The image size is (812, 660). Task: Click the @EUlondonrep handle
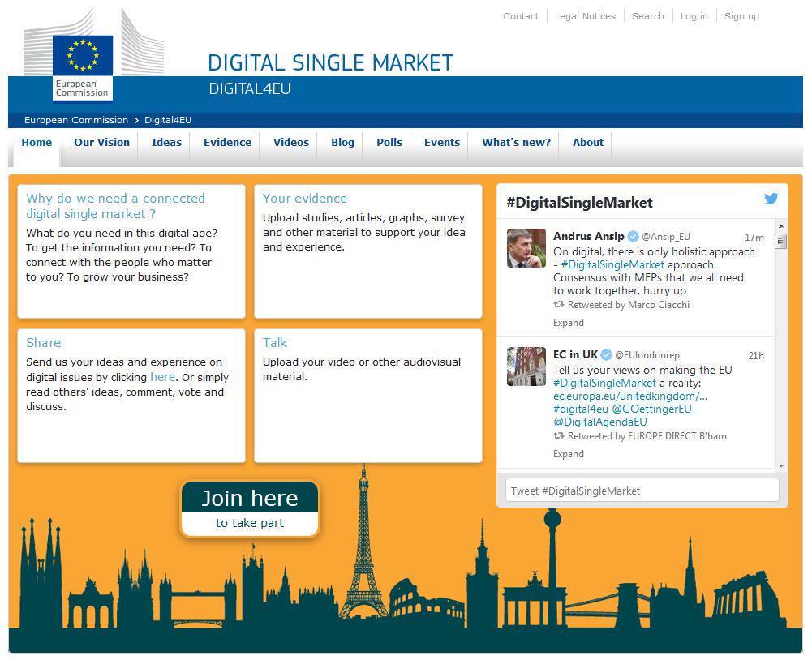click(x=647, y=355)
